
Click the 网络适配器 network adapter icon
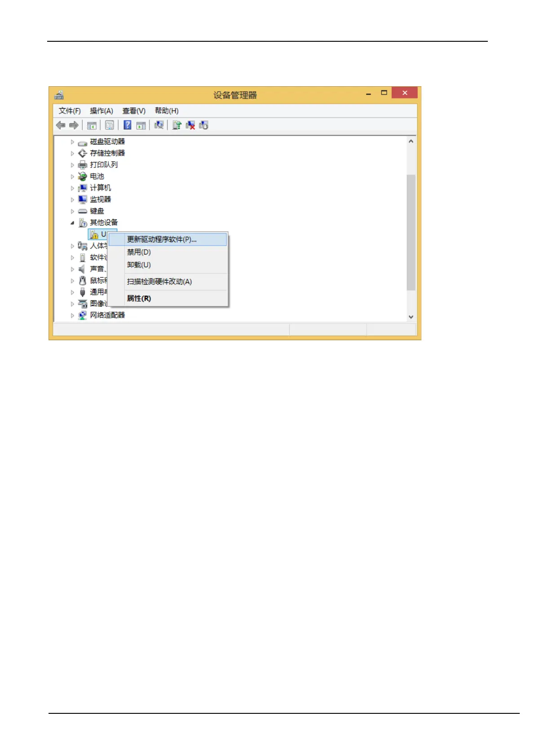click(83, 315)
